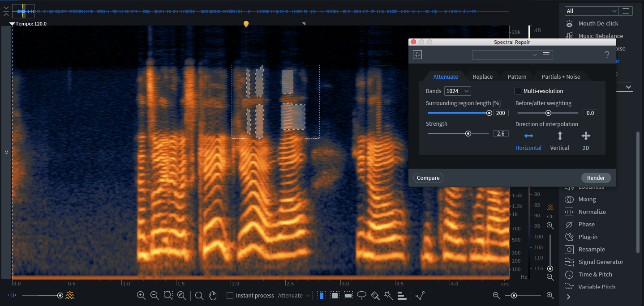Viewport: 644px width, 306px height.
Task: Open the Spectral Repair preset menu icon
Action: [546, 55]
